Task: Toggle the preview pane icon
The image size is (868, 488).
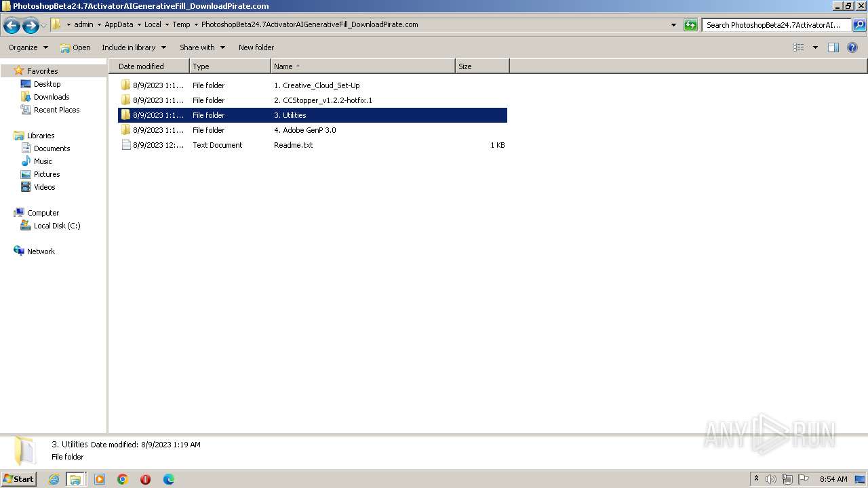Action: click(x=833, y=47)
